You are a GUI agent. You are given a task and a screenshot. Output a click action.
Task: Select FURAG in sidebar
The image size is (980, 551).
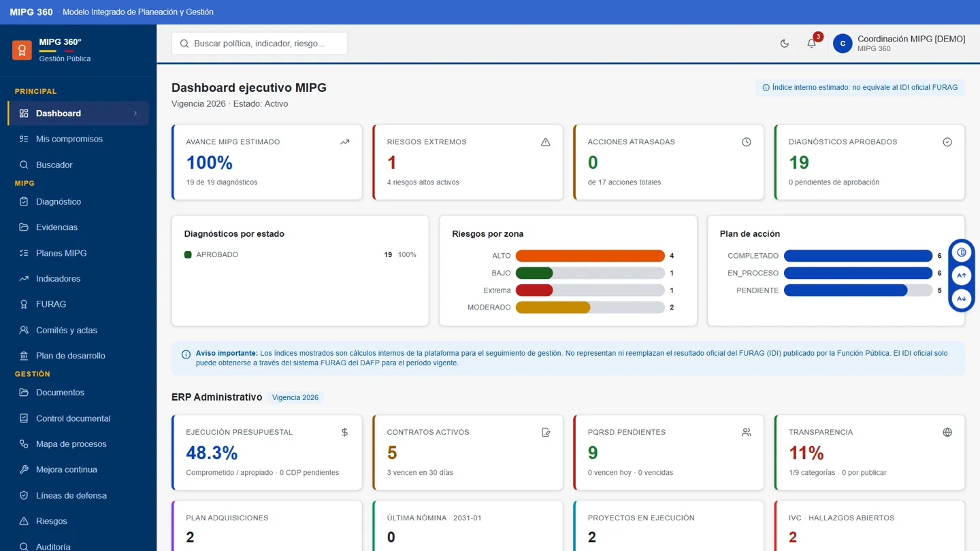point(78,304)
